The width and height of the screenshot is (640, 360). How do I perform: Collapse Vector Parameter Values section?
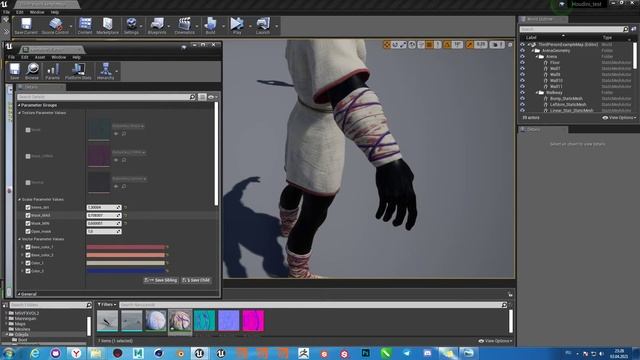pos(19,239)
